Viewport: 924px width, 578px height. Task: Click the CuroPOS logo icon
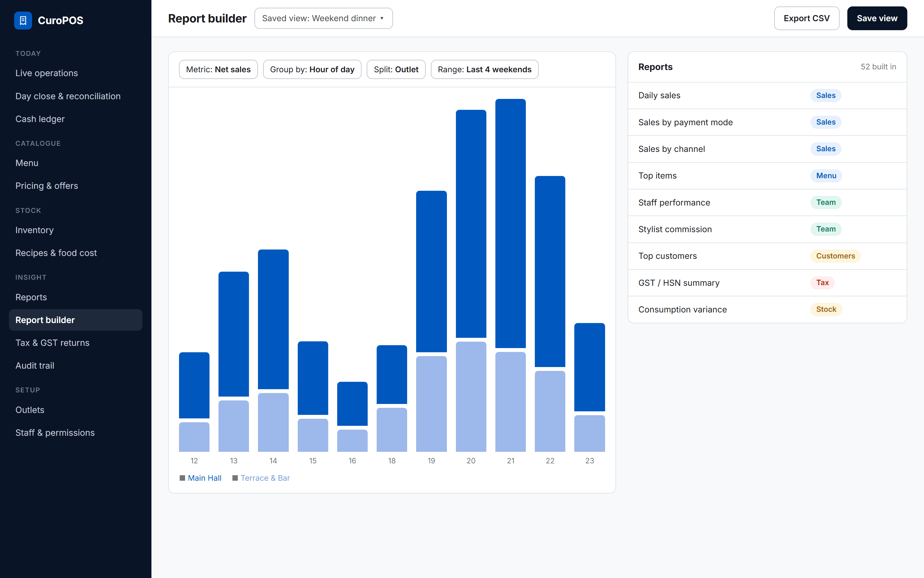23,20
